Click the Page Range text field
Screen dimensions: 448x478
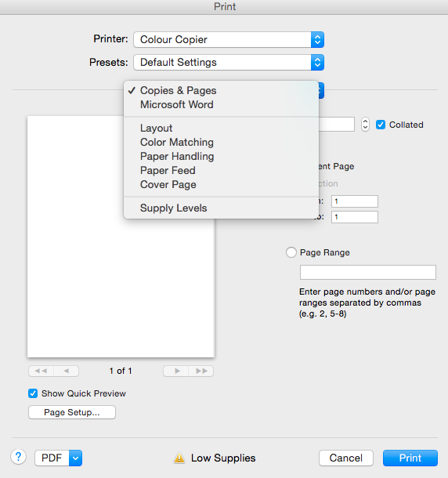[368, 272]
